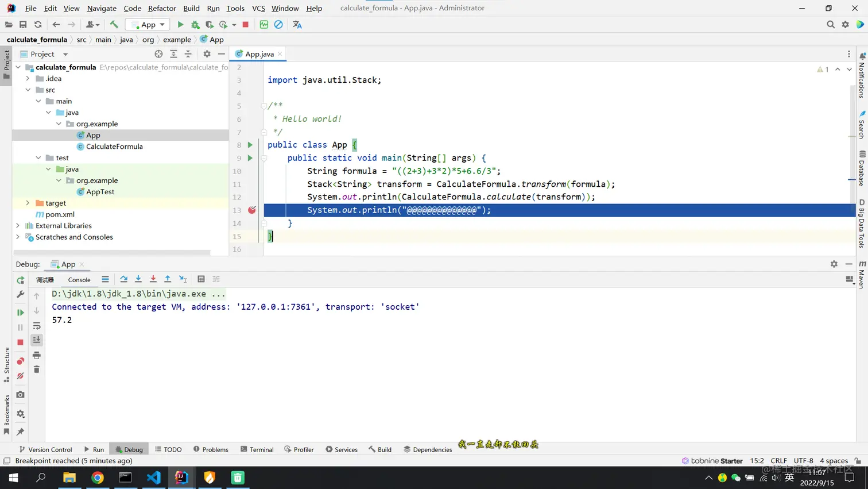Screen dimensions: 868x489
Task: Toggle soft-wrap in the console
Action: 37,326
